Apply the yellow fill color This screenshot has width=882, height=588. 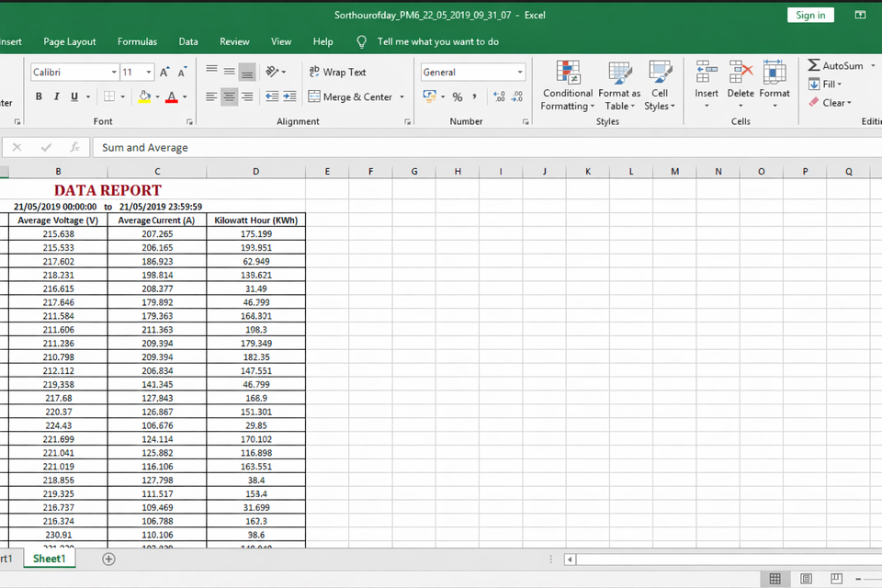144,96
